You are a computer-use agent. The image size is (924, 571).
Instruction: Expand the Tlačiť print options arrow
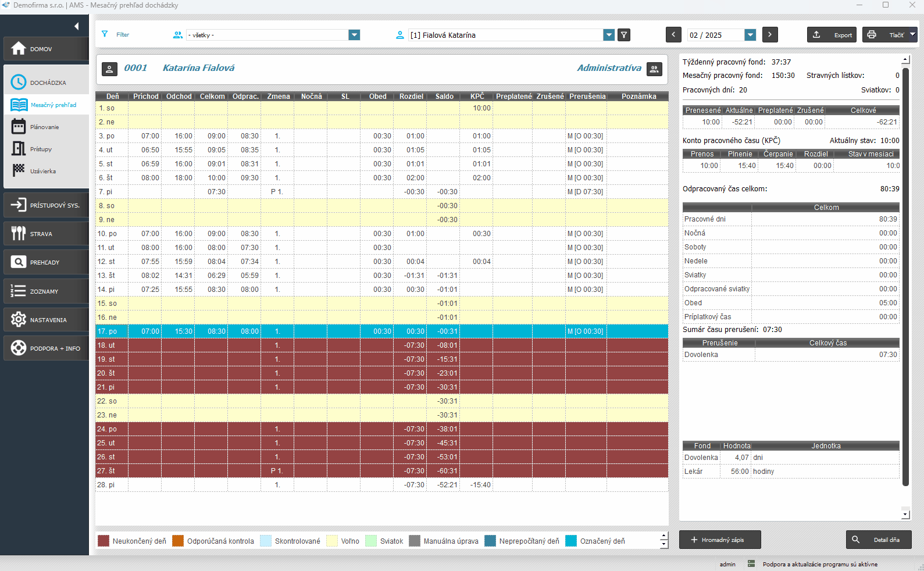tap(912, 35)
